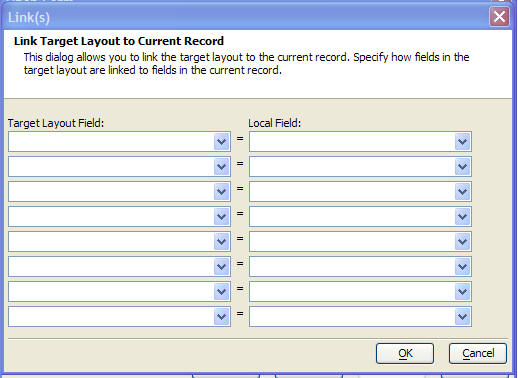Expand second Local Field dropdown arrow
Image resolution: width=518 pixels, height=378 pixels.
point(463,167)
